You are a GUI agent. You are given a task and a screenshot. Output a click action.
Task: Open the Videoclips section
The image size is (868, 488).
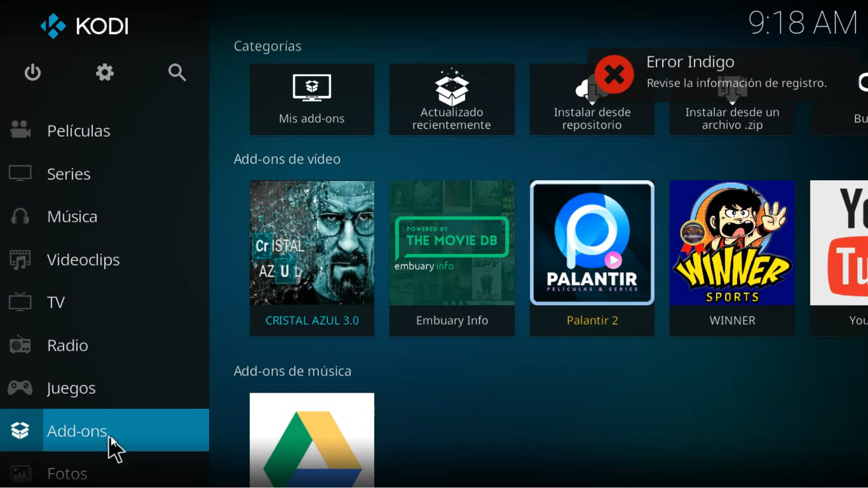(83, 260)
